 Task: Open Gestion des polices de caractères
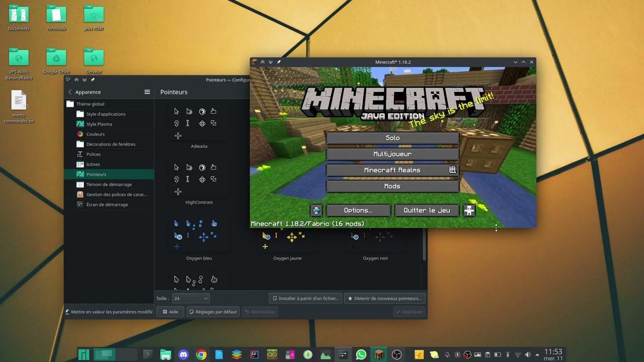[x=109, y=195]
